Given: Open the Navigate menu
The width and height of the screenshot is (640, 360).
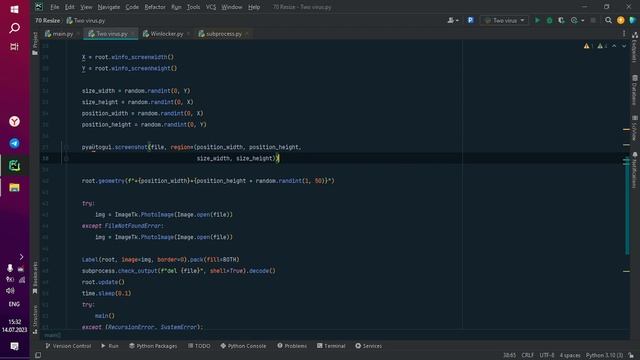Looking at the screenshot, I should click(x=109, y=7).
